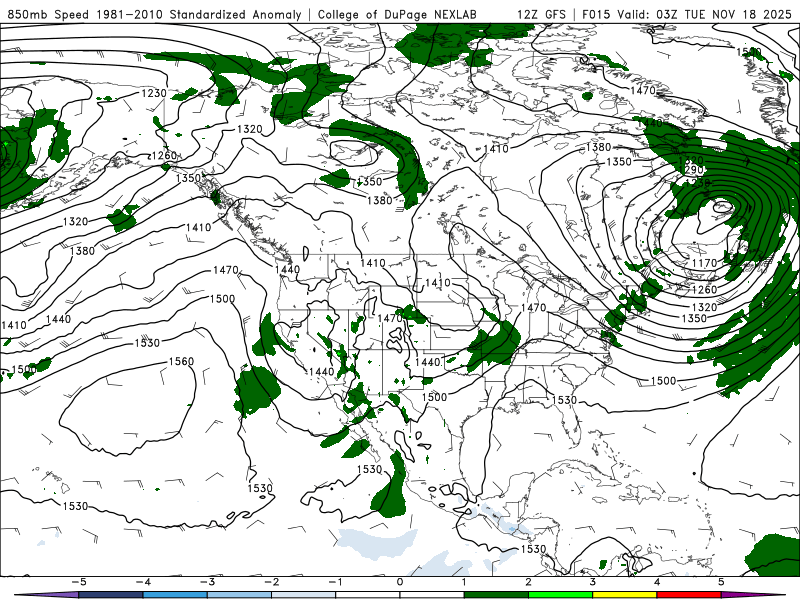Click the '-1' colorbar tick label
The width and height of the screenshot is (800, 600).
click(x=335, y=582)
